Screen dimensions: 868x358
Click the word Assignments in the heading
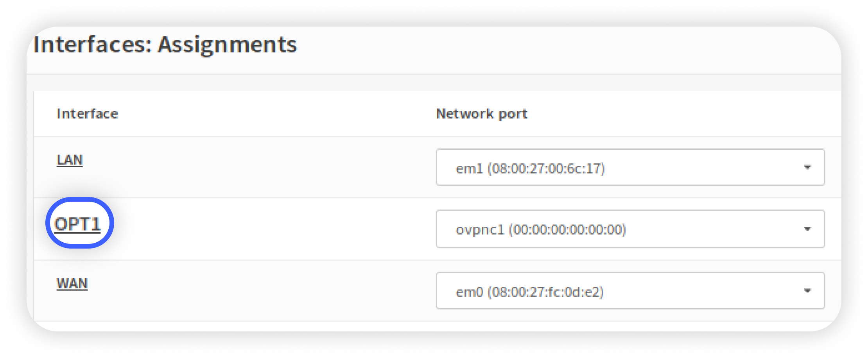click(x=227, y=45)
